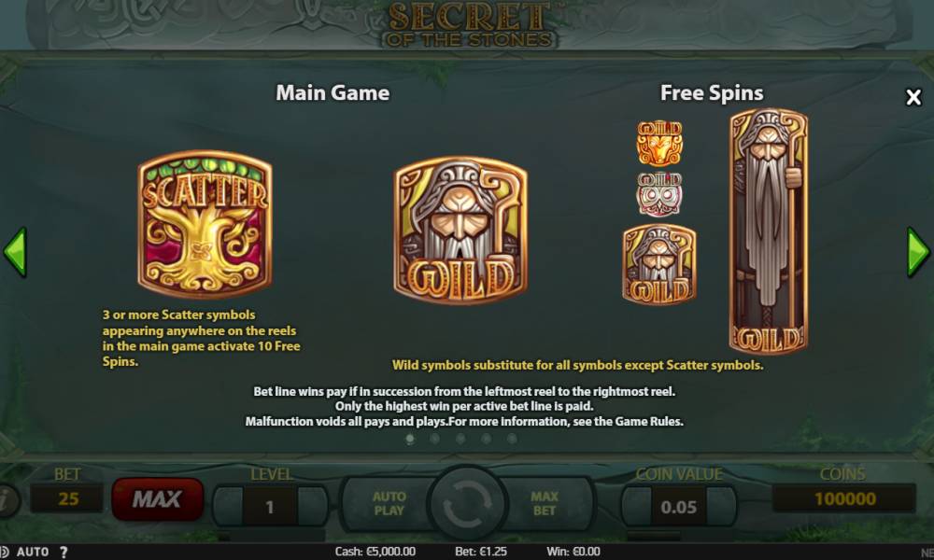Image resolution: width=934 pixels, height=560 pixels.
Task: Select the fifth paytable page dot
Action: click(x=512, y=439)
